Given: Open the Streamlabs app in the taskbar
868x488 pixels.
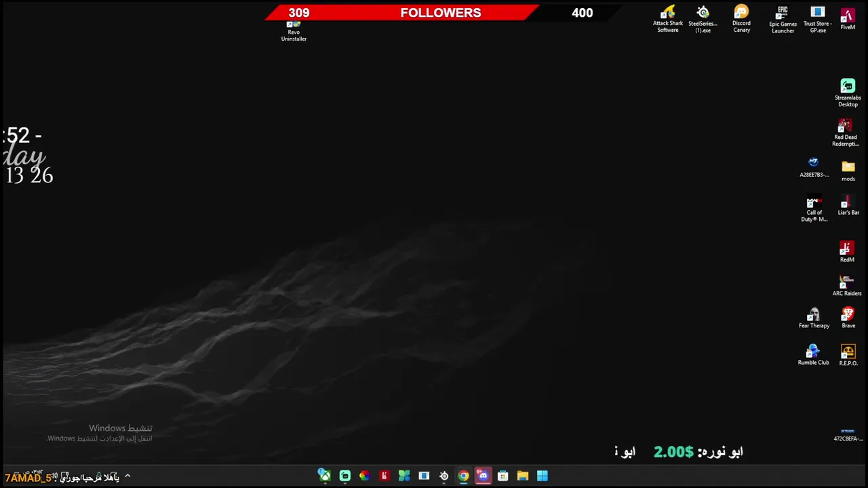Looking at the screenshot, I should pos(344,476).
